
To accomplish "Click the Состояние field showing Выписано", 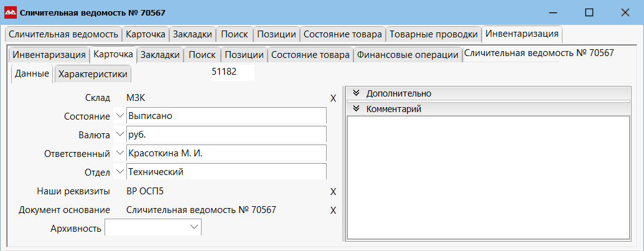I will coord(225,116).
